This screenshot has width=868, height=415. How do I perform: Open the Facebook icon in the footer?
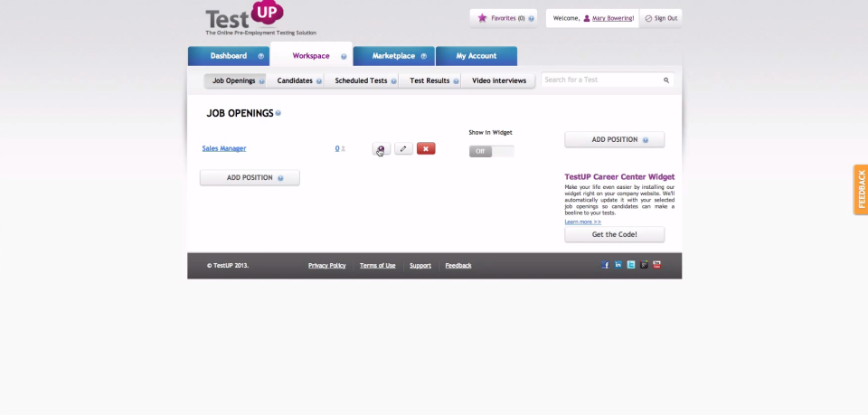click(605, 265)
